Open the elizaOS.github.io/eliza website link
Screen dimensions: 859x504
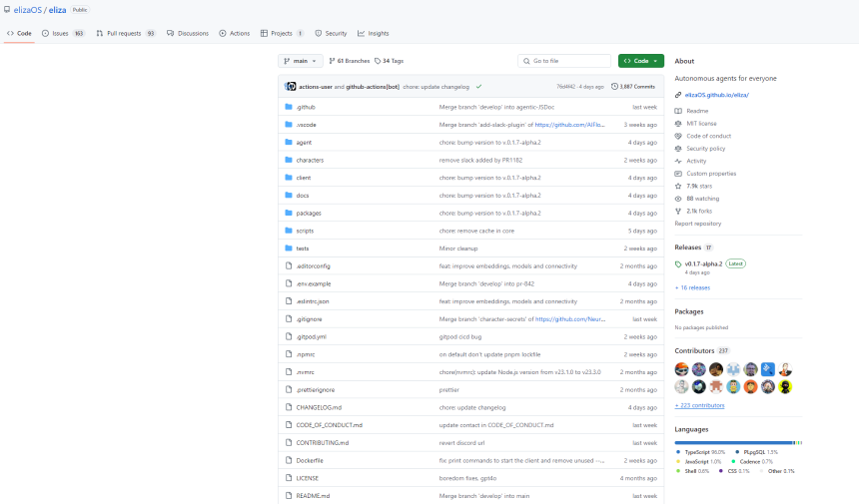click(x=716, y=95)
